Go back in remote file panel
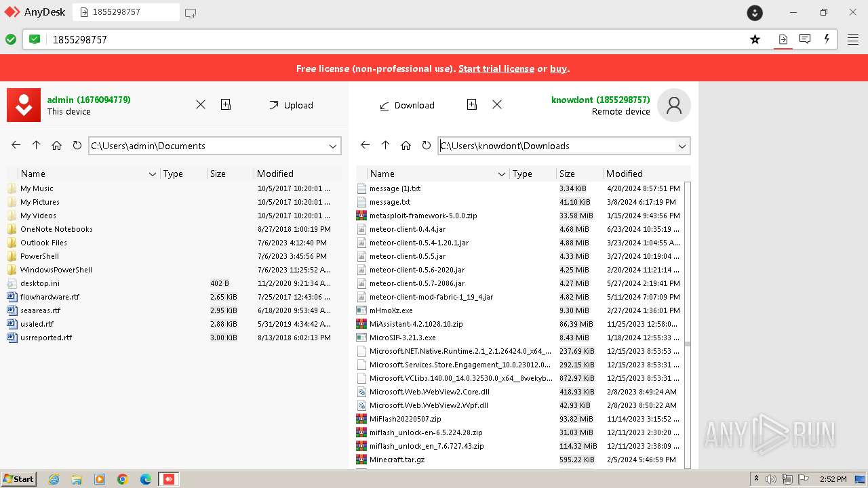Screen dimensions: 868x488 click(366, 145)
